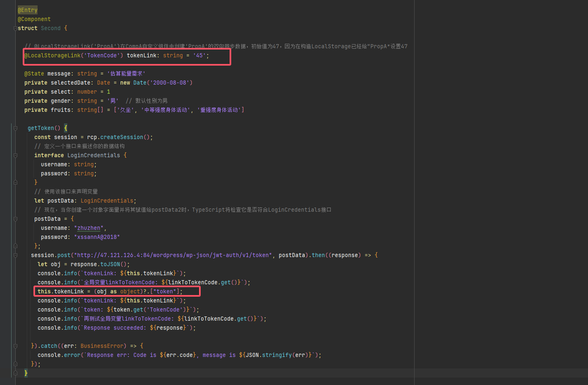Click the @Entry decorator
Screen dimensions: 588x385
[x=28, y=10]
